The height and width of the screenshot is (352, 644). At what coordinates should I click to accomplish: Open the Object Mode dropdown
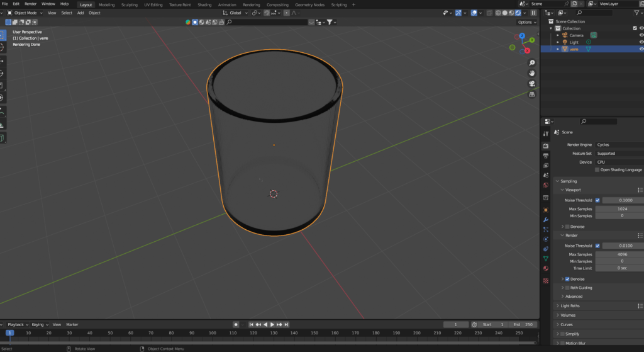point(25,13)
